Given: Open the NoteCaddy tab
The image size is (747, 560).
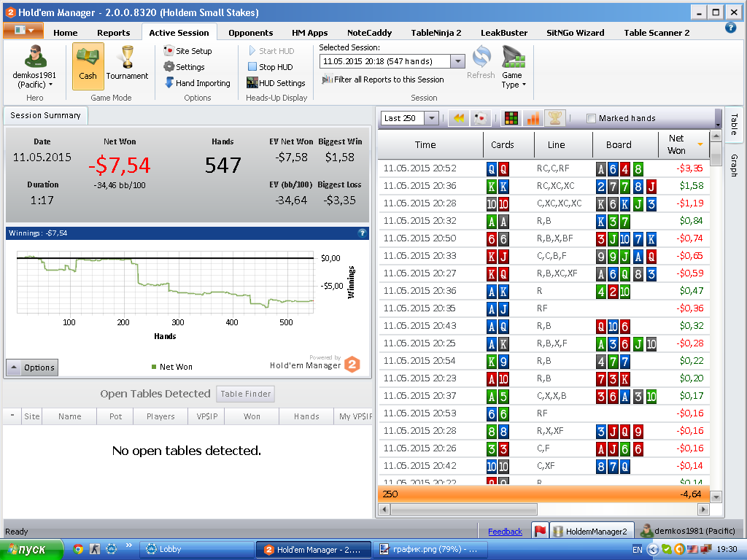Looking at the screenshot, I should [x=369, y=32].
